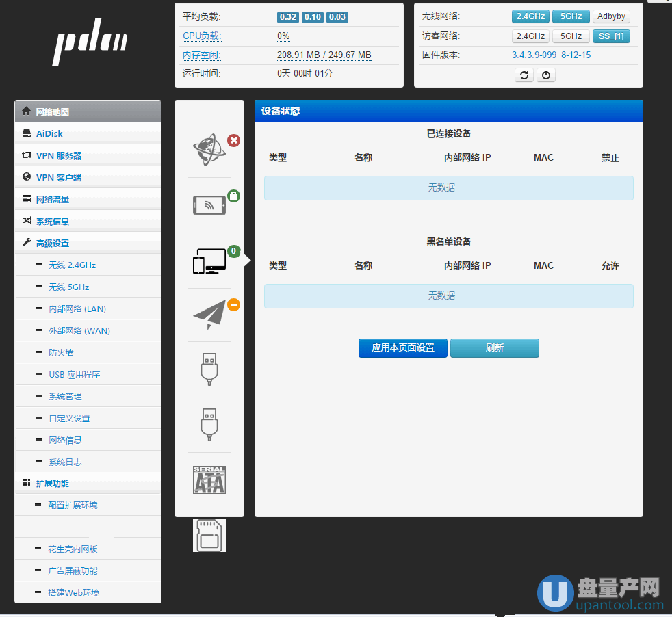Go to 无线 5GHz settings
This screenshot has height=617, width=672.
(88, 287)
